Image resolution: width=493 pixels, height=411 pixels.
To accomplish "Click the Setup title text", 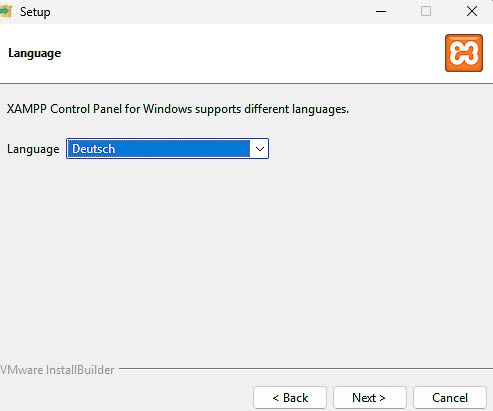I will tap(35, 12).
